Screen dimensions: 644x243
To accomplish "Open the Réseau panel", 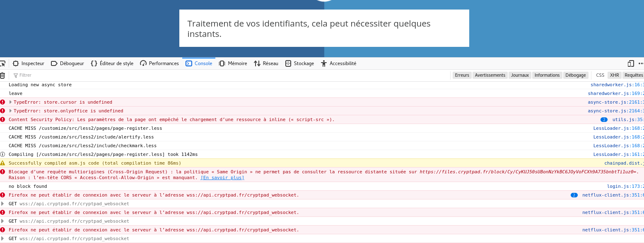I will coord(266,63).
